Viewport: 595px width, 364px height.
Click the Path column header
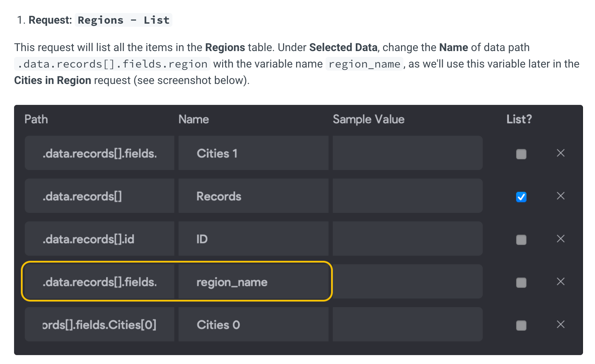[x=36, y=119]
